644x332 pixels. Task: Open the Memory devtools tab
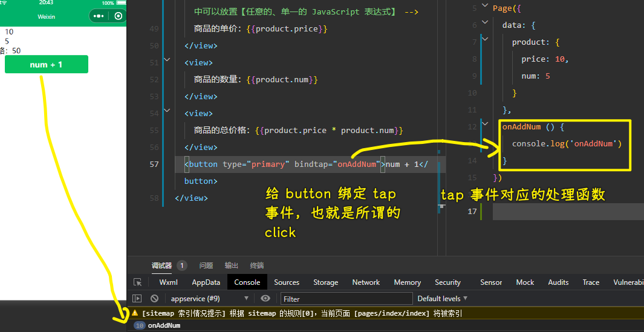(x=408, y=282)
